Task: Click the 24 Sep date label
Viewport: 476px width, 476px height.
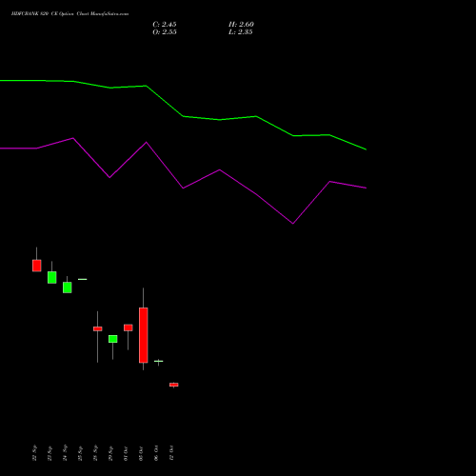Action: [x=65, y=453]
